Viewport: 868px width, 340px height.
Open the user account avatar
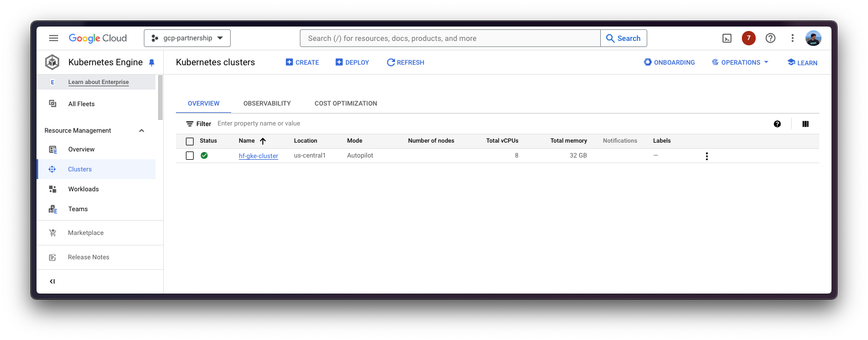click(x=813, y=38)
